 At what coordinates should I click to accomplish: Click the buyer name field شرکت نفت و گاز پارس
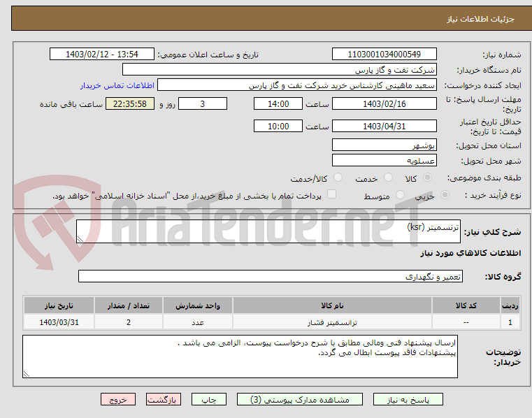(x=279, y=70)
